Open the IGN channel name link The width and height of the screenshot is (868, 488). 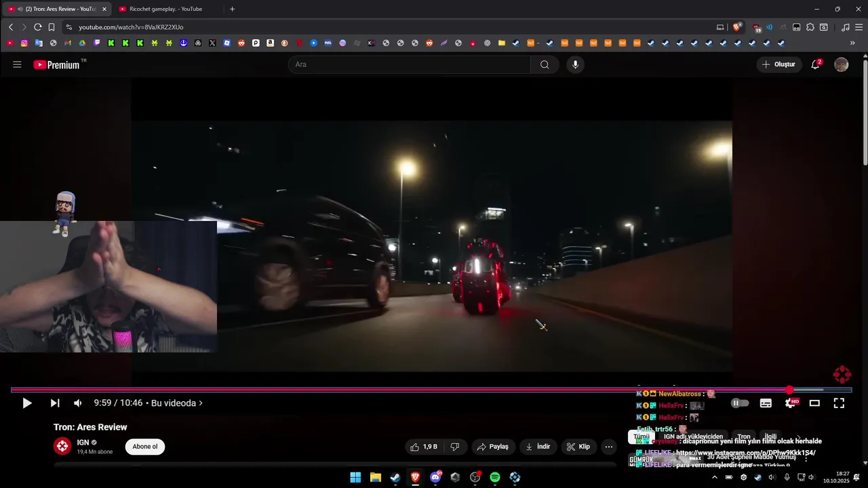tap(83, 443)
